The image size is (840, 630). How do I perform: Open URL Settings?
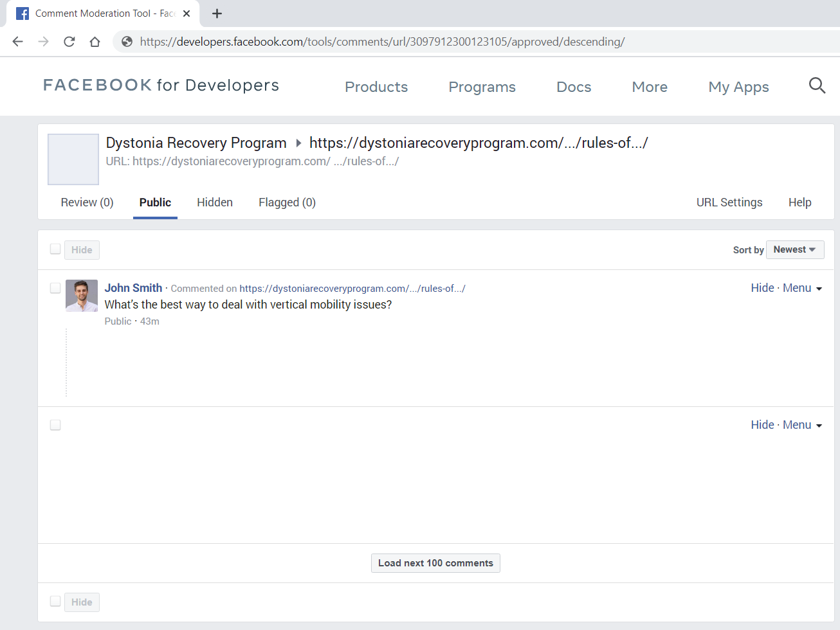[729, 203]
